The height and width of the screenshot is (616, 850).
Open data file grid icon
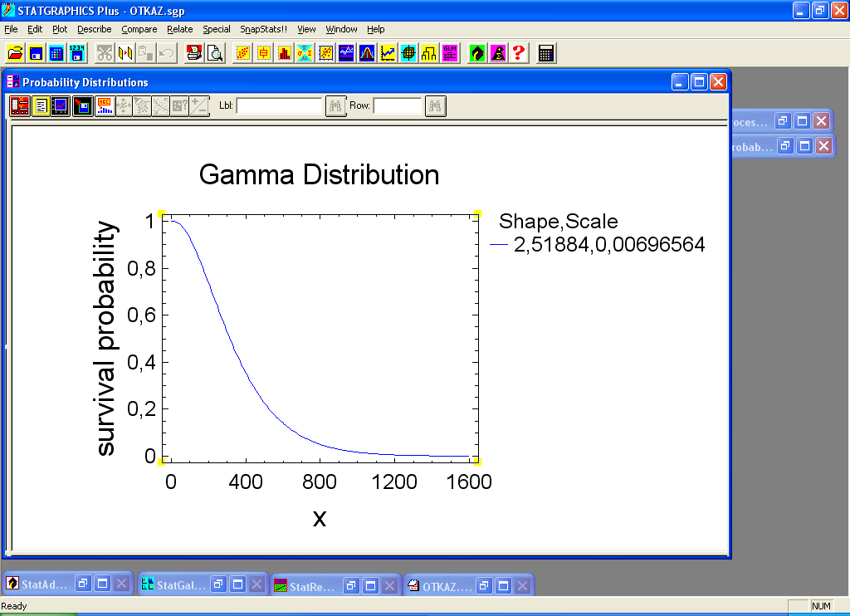coord(56,53)
